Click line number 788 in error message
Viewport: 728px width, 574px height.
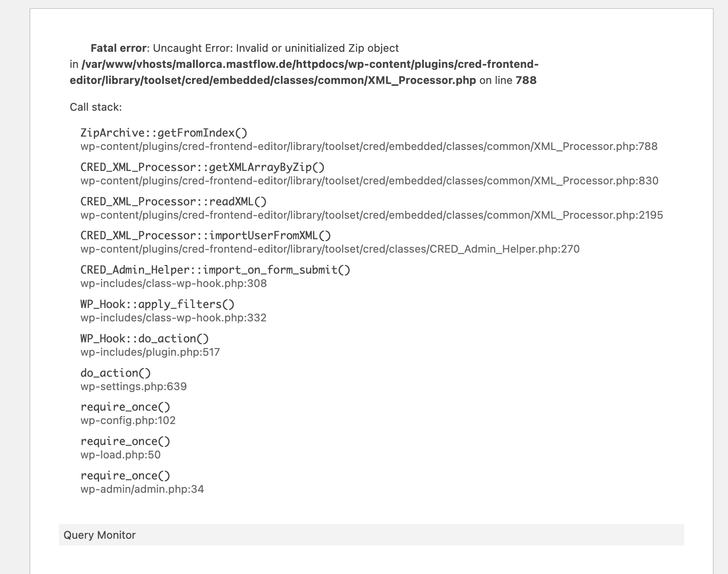(526, 80)
